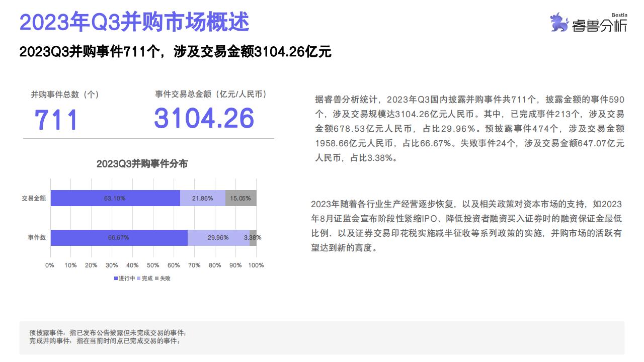
Task: Click the footnote 完成并购事件 definition
Action: pos(105,341)
